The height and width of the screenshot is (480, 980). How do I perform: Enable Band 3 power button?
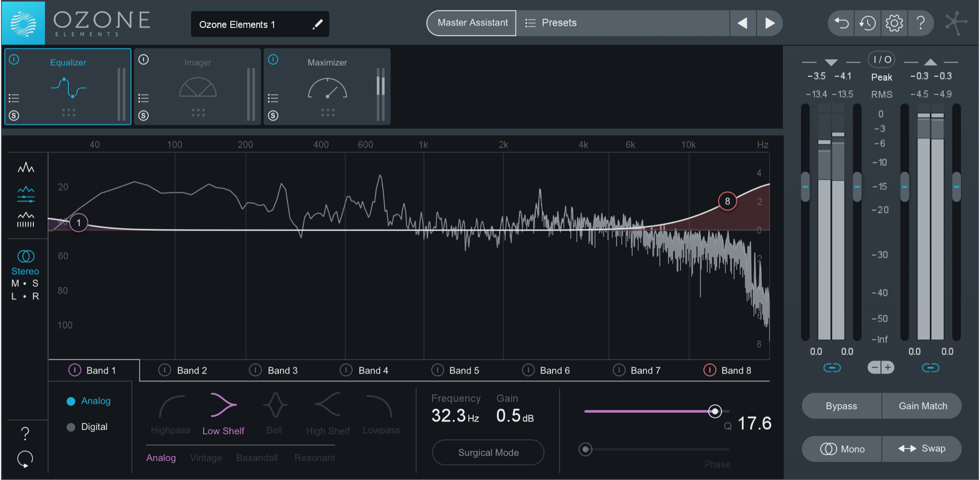click(x=255, y=370)
